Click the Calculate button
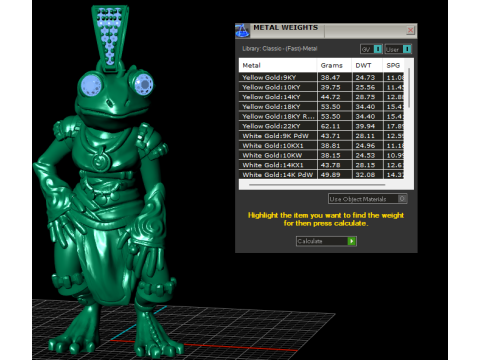This screenshot has width=480, height=360. click(x=326, y=241)
